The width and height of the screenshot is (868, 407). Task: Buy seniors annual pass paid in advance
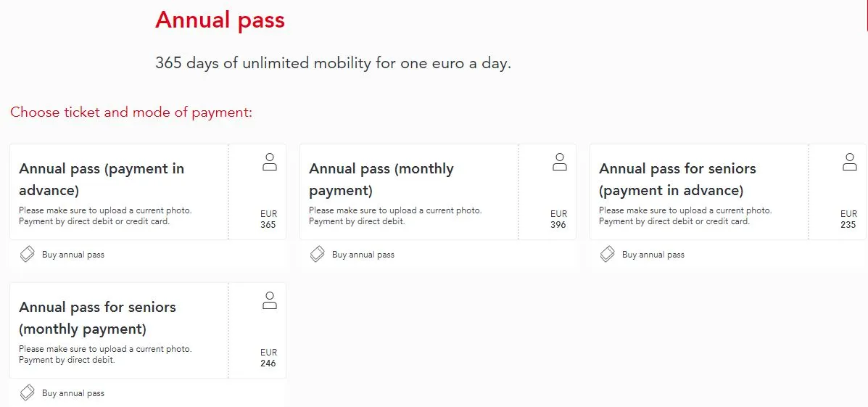coord(653,255)
